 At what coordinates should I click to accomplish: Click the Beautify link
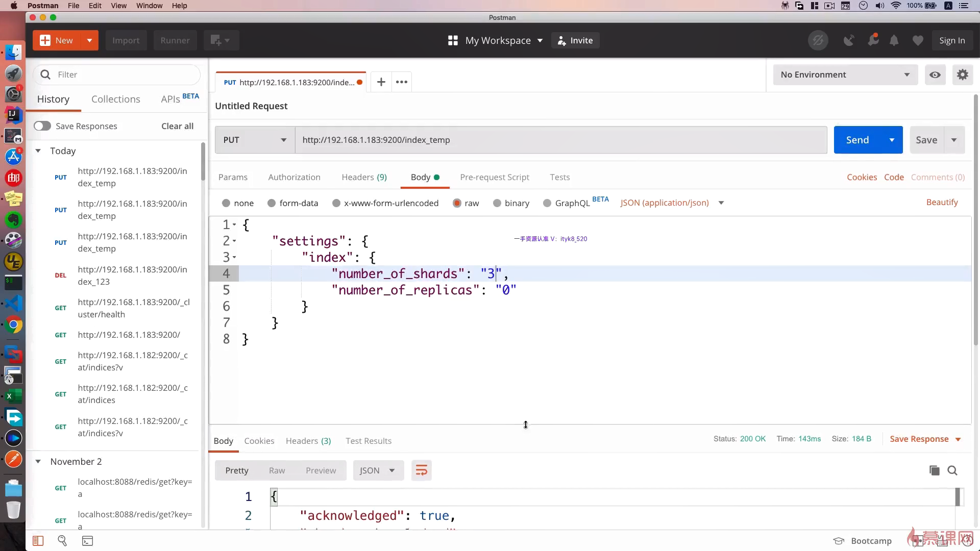942,202
